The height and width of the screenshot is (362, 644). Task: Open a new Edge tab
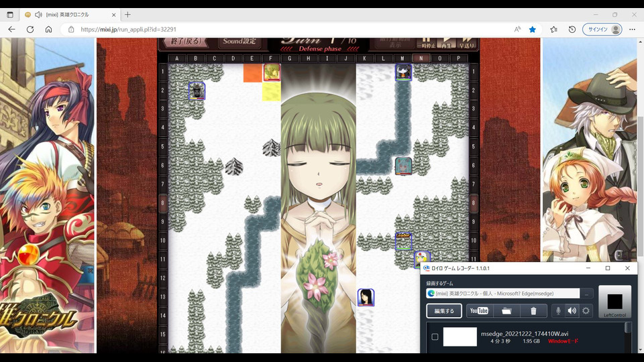(127, 15)
